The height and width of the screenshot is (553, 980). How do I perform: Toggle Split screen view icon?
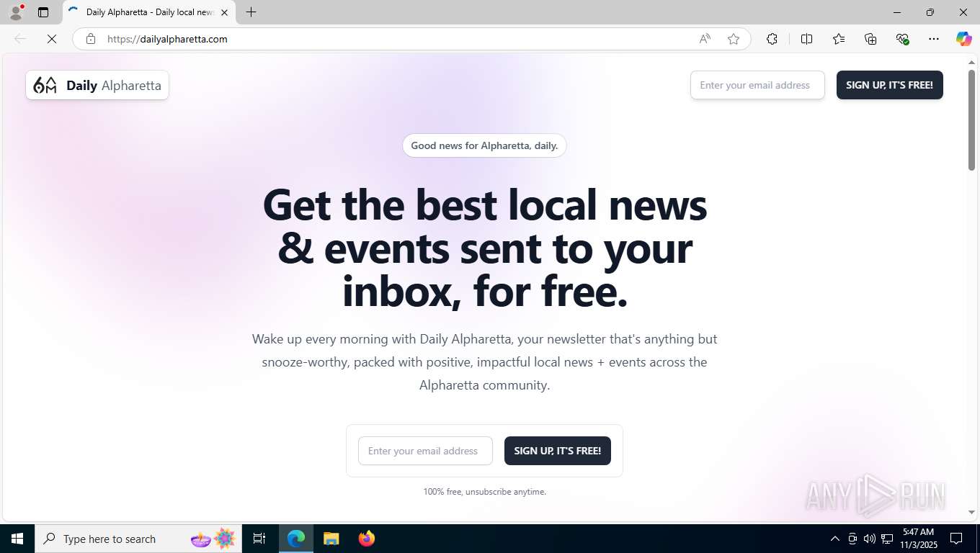pos(806,39)
